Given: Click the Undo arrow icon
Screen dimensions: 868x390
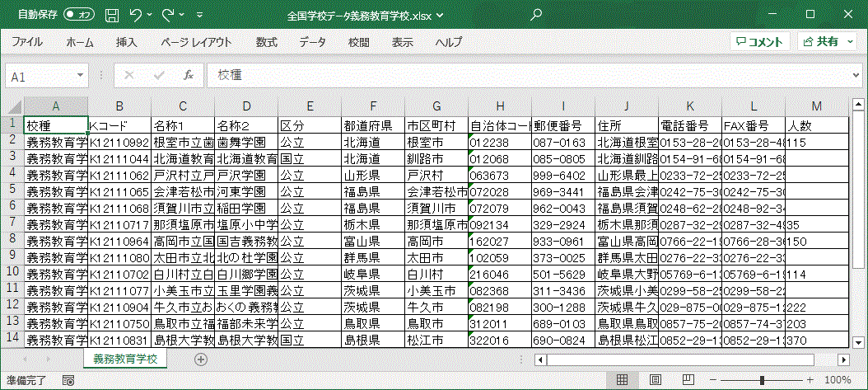Looking at the screenshot, I should pyautogui.click(x=136, y=15).
